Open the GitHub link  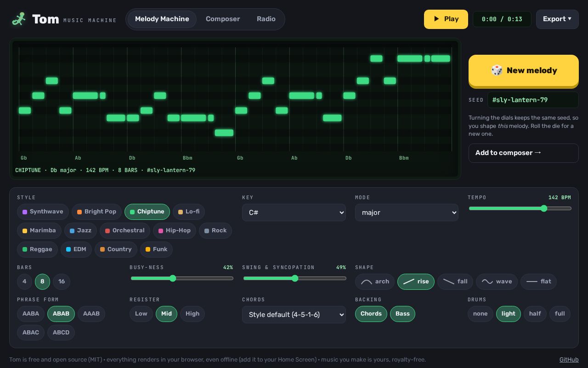coord(569,360)
